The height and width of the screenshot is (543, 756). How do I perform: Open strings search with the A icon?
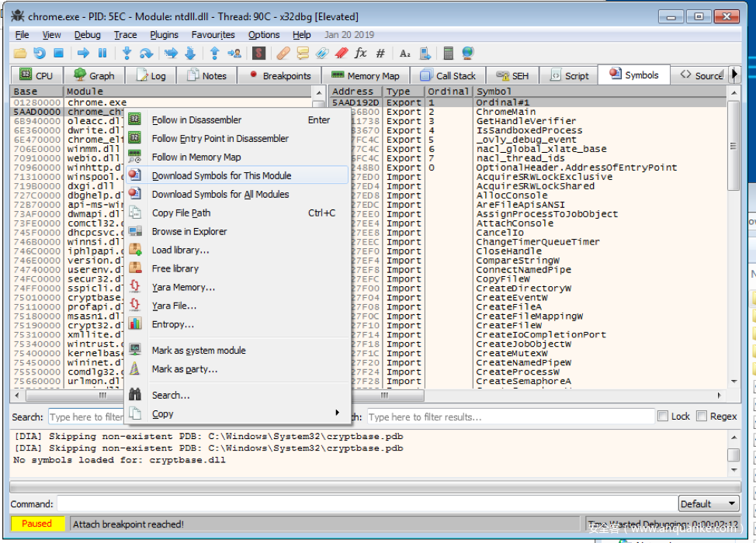405,53
